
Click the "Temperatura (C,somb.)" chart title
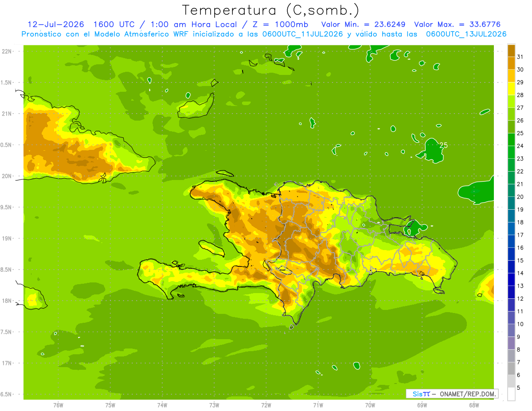click(270, 10)
